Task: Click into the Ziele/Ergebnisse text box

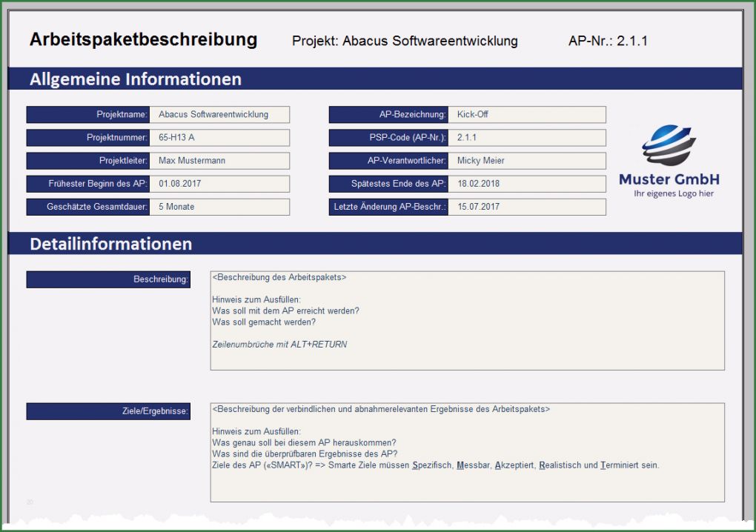Action: [x=467, y=452]
